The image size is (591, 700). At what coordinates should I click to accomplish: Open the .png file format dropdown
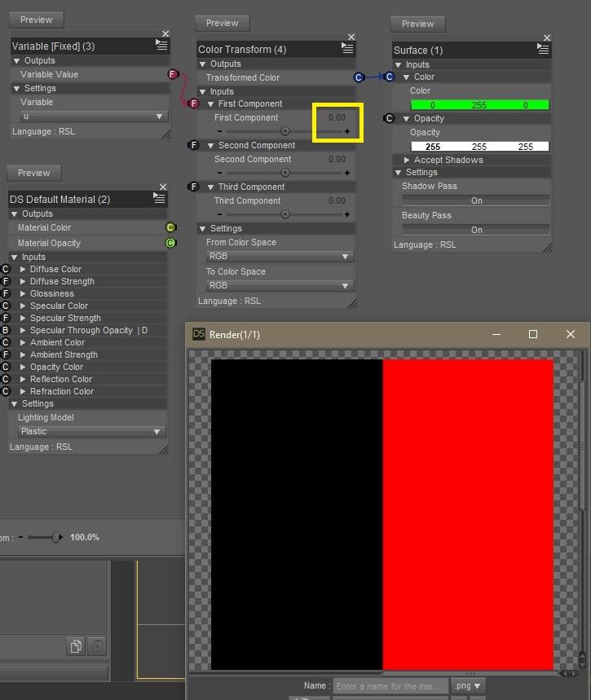pyautogui.click(x=468, y=685)
